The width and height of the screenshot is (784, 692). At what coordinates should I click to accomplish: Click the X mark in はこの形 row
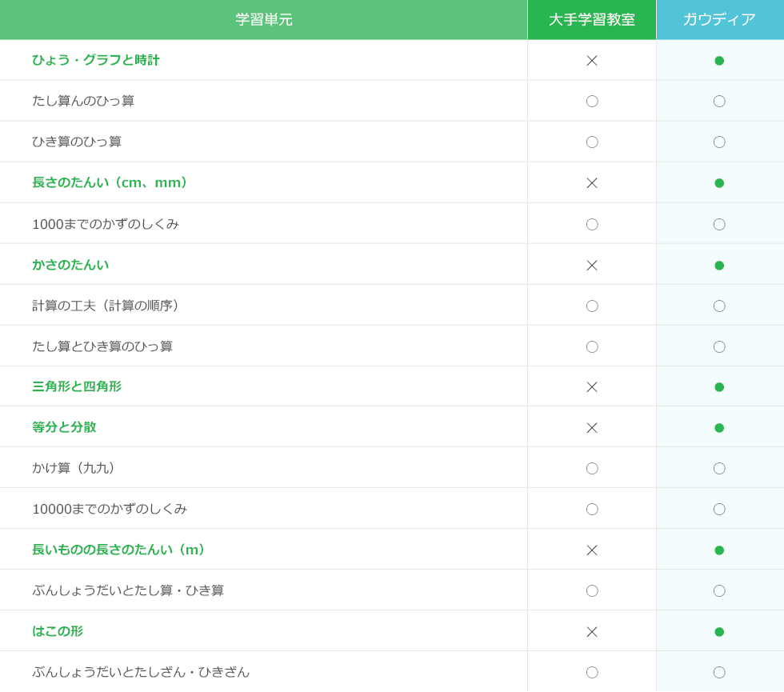(x=592, y=632)
